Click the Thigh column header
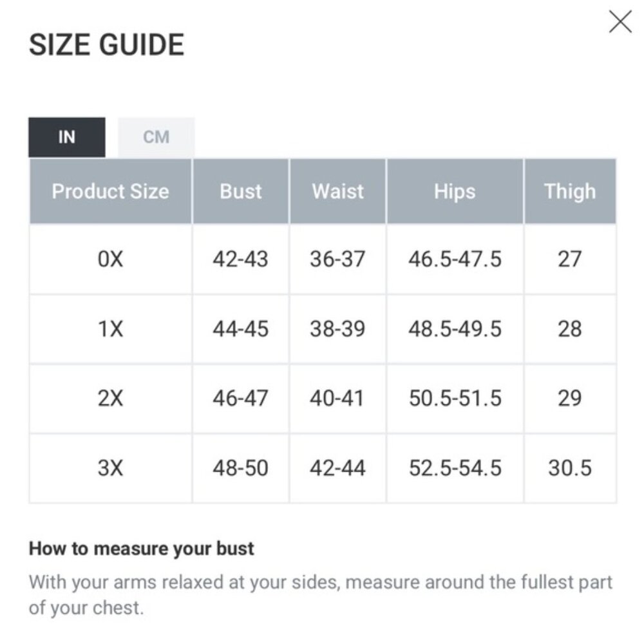 pyautogui.click(x=569, y=191)
